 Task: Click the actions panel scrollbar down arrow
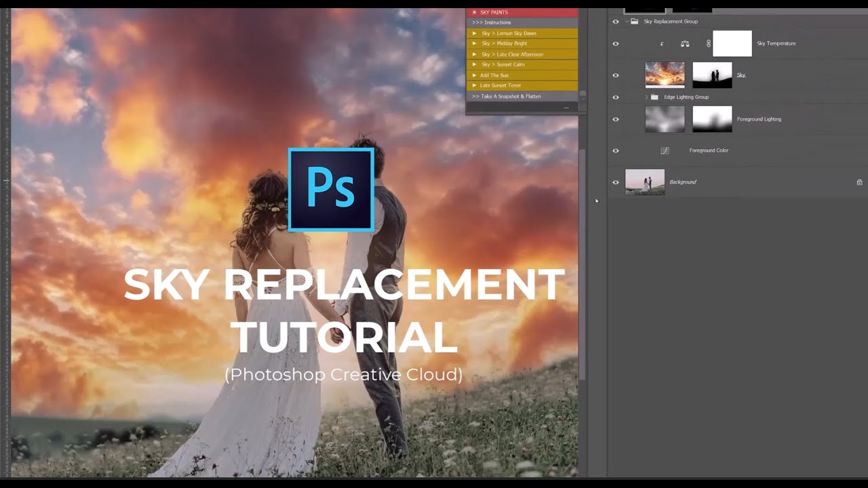[x=582, y=98]
